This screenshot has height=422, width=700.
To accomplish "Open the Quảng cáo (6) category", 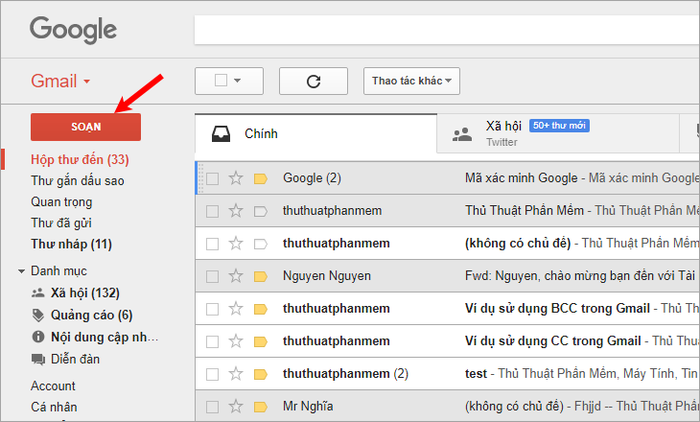I will (x=92, y=315).
